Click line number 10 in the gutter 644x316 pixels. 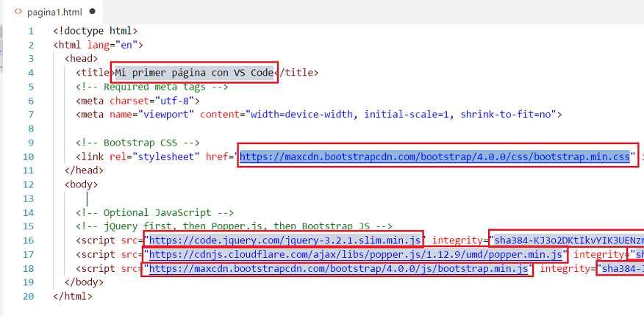pyautogui.click(x=29, y=157)
